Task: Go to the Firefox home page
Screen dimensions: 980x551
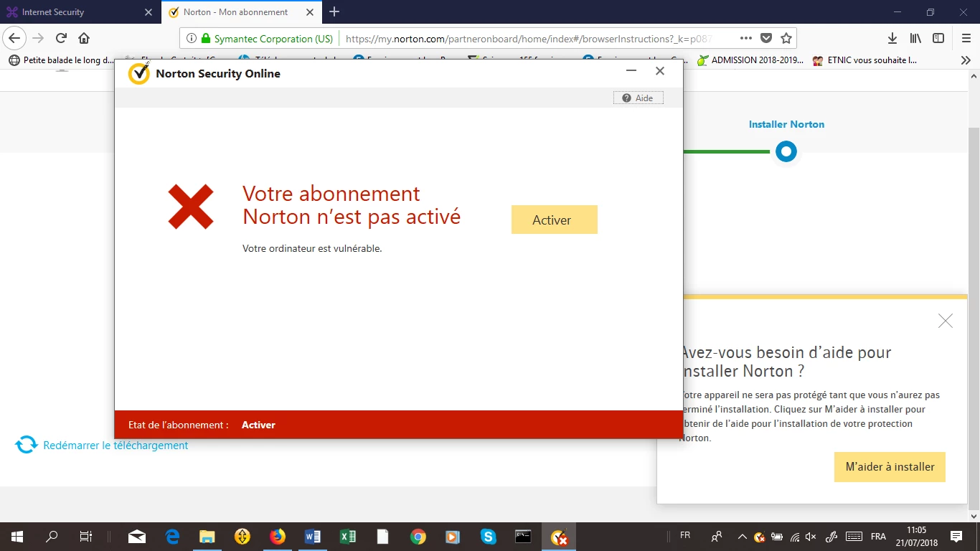Action: coord(84,38)
